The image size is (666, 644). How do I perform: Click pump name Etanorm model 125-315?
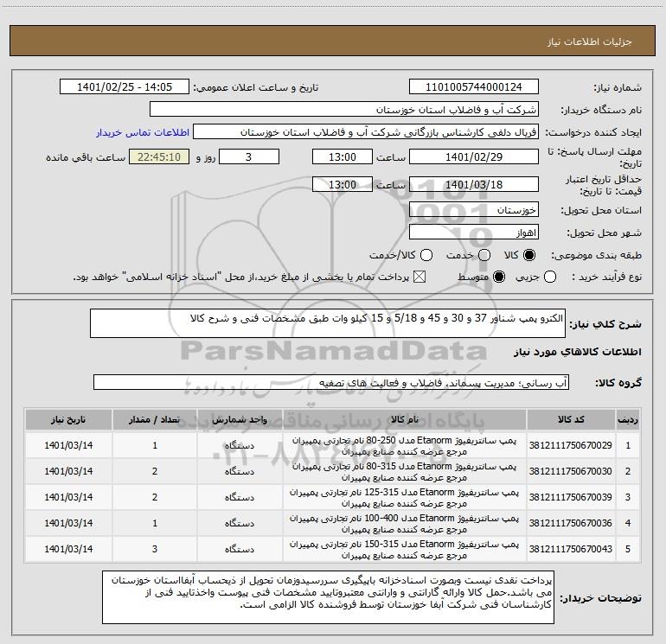coord(405,498)
